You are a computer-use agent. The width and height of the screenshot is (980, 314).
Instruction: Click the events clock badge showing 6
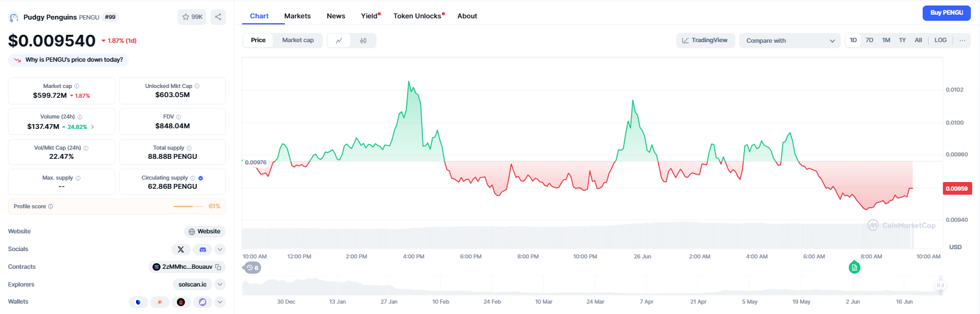[x=252, y=268]
